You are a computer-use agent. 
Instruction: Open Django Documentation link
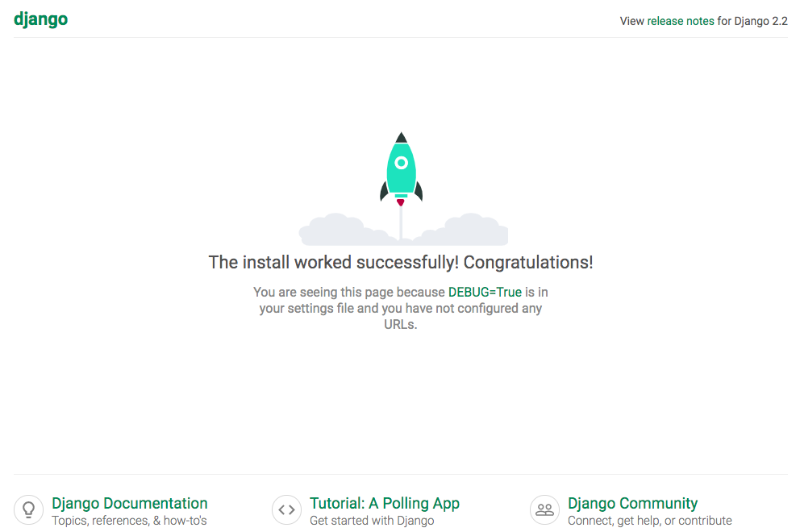pos(130,503)
